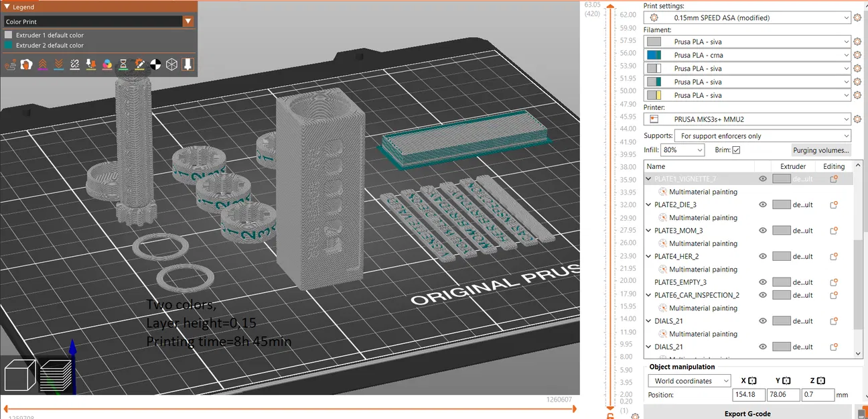Screen dimensions: 868x419
Task: Click the X axis icon in Object manipulation
Action: tap(752, 381)
